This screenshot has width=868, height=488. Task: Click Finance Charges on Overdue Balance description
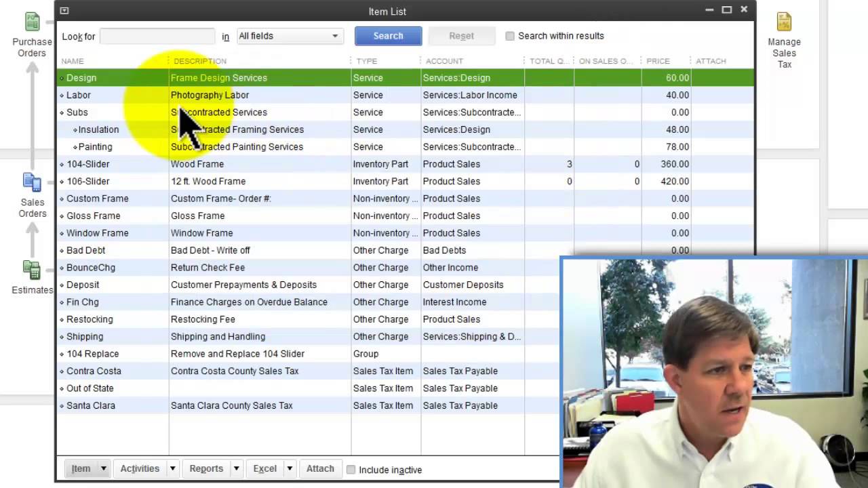pos(249,302)
